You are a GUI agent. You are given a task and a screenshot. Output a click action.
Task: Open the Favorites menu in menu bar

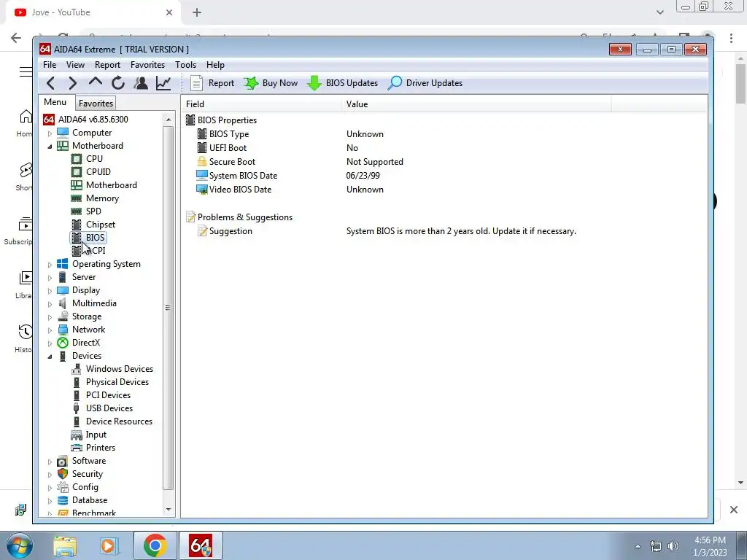[147, 65]
